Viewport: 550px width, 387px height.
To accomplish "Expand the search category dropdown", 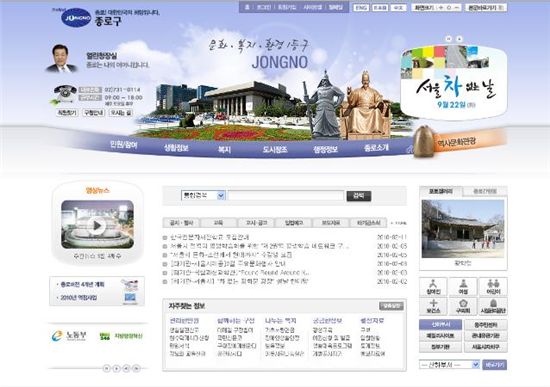I will [203, 195].
